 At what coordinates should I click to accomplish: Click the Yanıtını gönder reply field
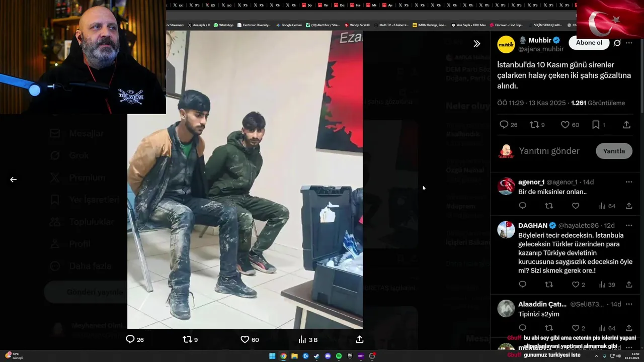tap(549, 151)
